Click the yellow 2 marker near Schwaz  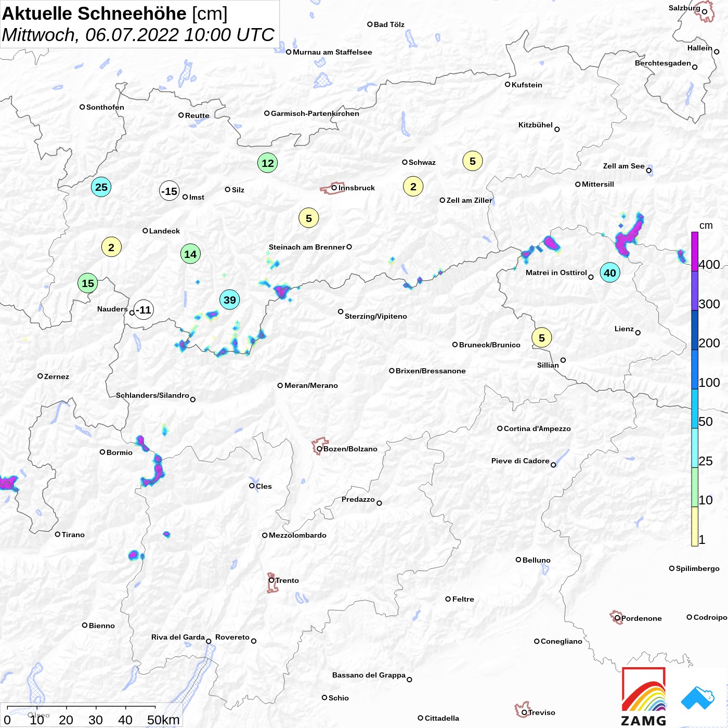413,187
